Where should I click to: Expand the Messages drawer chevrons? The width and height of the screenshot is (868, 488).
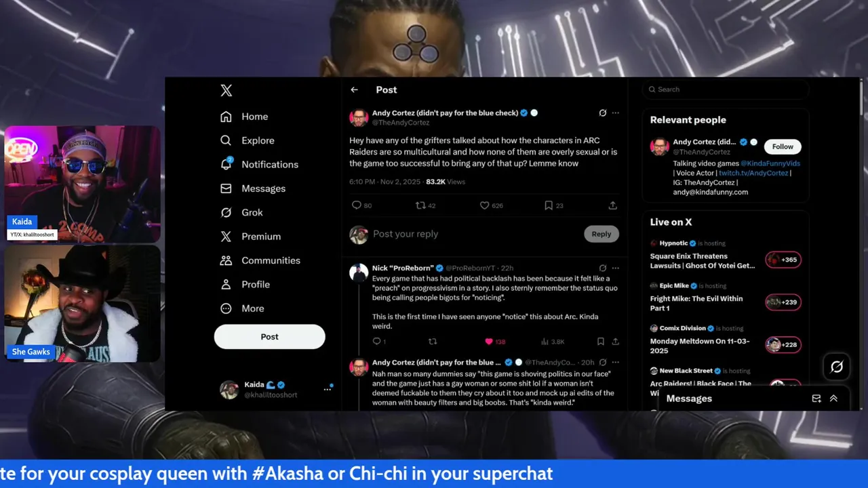pos(833,399)
